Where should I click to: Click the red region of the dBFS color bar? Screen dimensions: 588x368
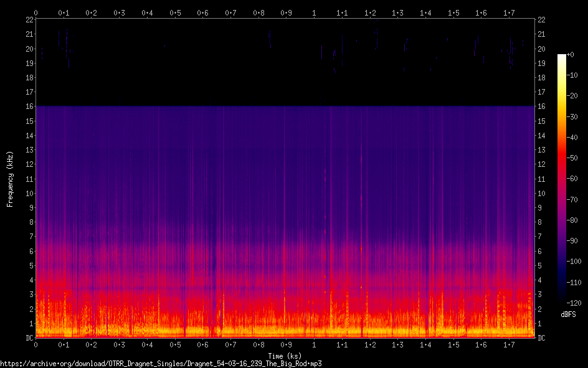(x=562, y=159)
